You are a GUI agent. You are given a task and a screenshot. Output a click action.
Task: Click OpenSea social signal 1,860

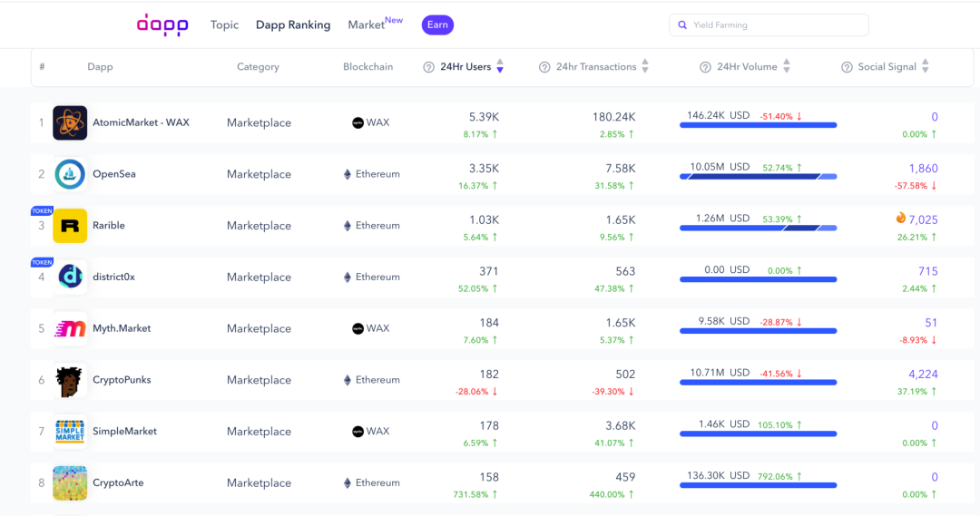coord(923,168)
